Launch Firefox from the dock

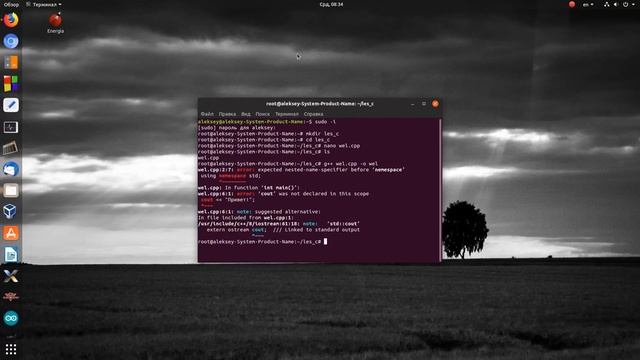[x=11, y=20]
